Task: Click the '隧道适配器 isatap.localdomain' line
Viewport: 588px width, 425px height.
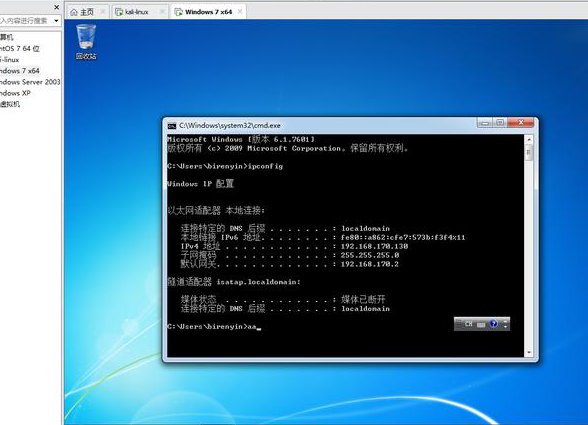Action: coord(234,282)
